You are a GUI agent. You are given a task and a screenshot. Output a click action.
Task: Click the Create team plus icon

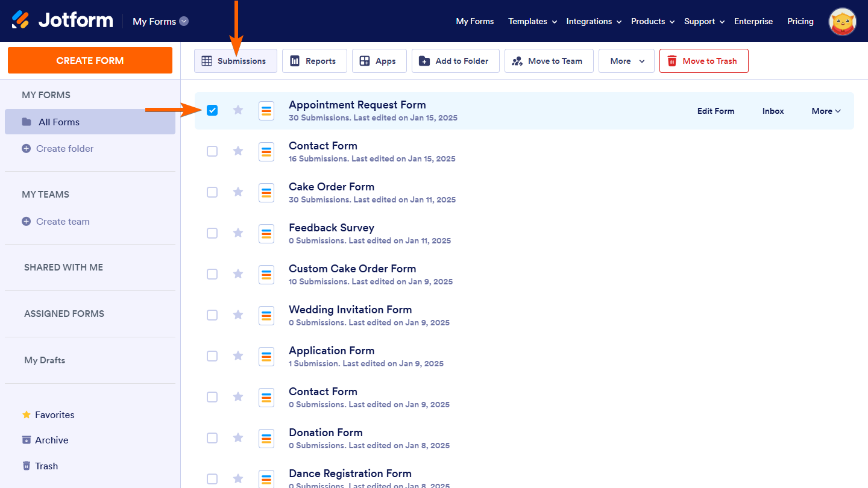[x=26, y=221]
